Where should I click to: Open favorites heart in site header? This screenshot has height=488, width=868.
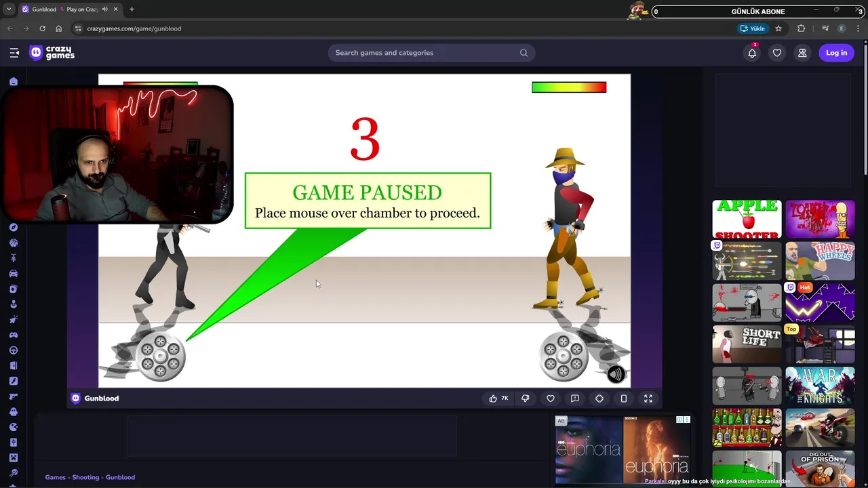point(777,53)
